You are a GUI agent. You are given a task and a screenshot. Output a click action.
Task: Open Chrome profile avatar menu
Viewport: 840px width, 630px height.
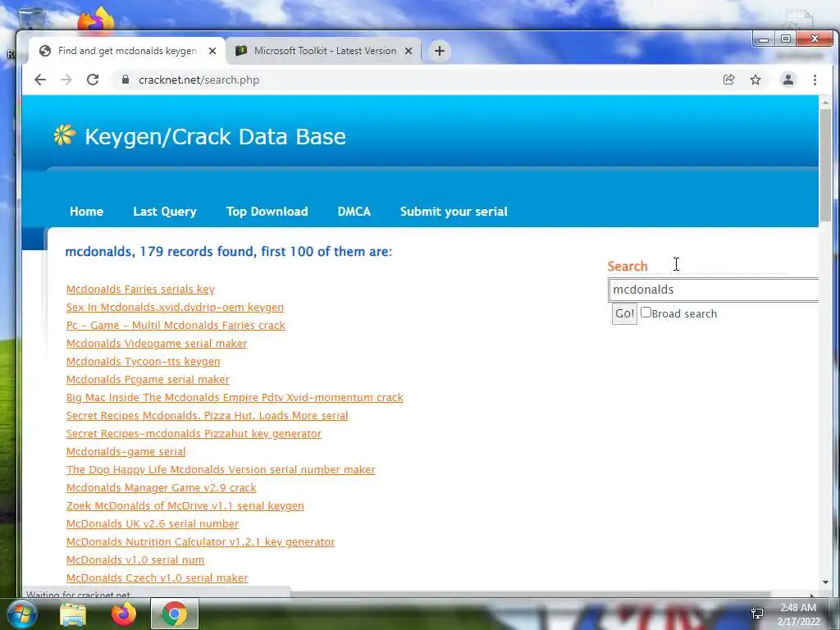coord(788,80)
